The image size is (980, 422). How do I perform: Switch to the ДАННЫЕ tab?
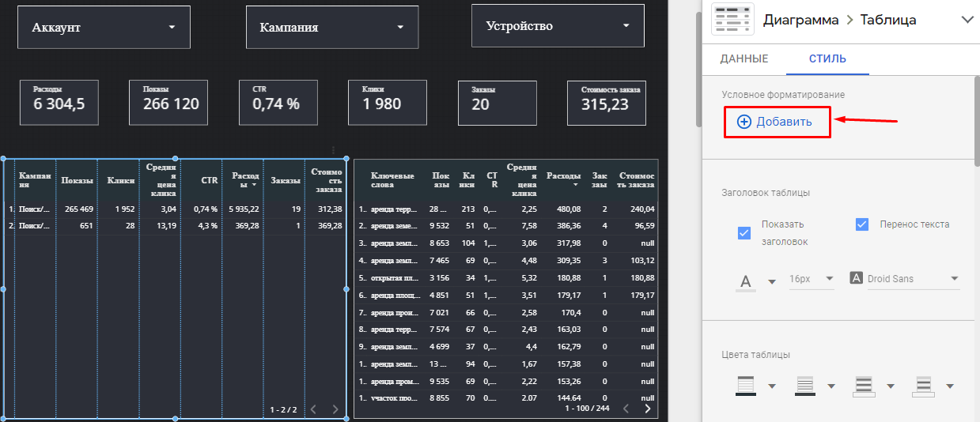744,58
